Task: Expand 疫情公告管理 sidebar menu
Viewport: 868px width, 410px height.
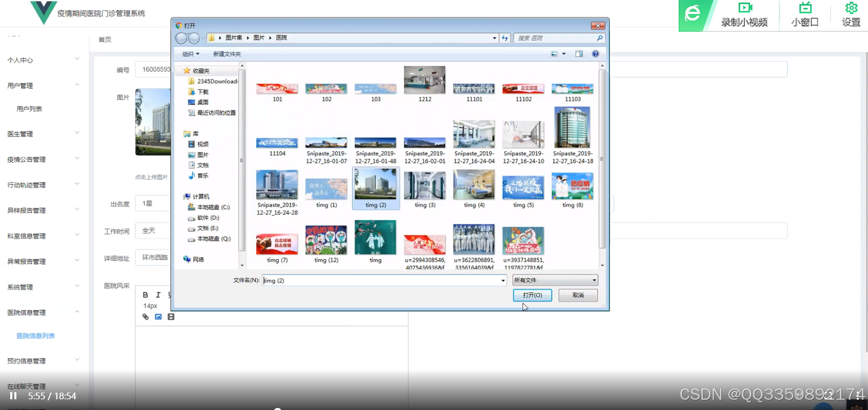Action: click(43, 160)
